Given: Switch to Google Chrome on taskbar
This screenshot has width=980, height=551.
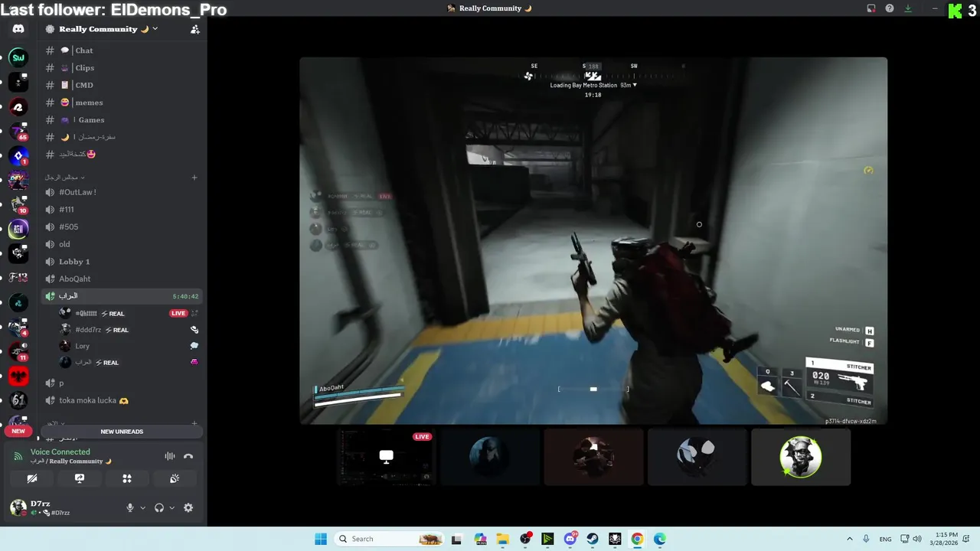Looking at the screenshot, I should 637,539.
